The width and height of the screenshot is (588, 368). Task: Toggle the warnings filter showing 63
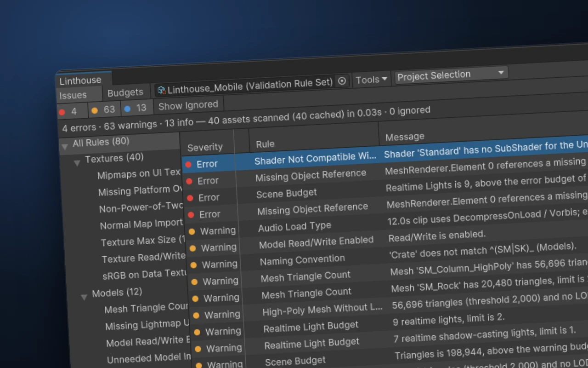click(x=104, y=109)
